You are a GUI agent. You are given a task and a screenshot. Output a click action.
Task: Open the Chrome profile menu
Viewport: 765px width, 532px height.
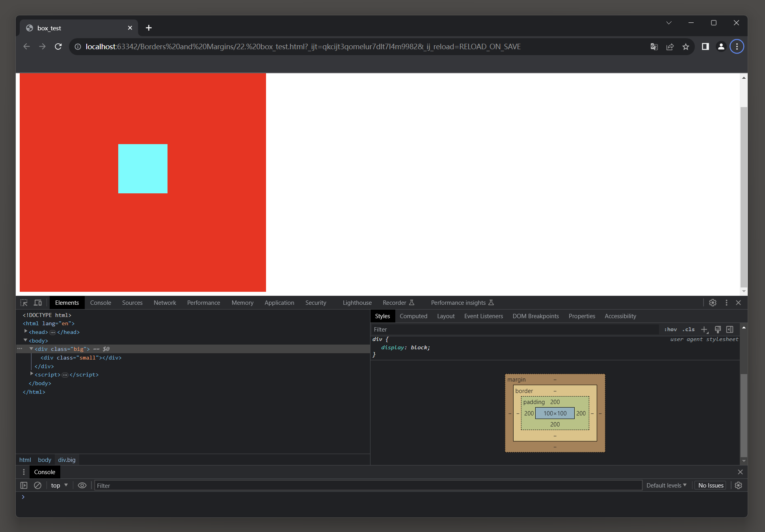721,46
